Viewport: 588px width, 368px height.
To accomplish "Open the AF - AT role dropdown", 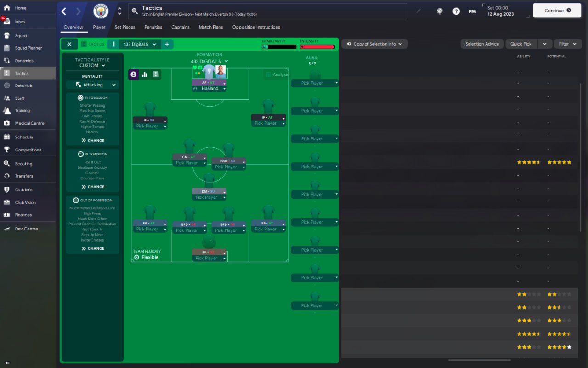I will click(x=209, y=83).
